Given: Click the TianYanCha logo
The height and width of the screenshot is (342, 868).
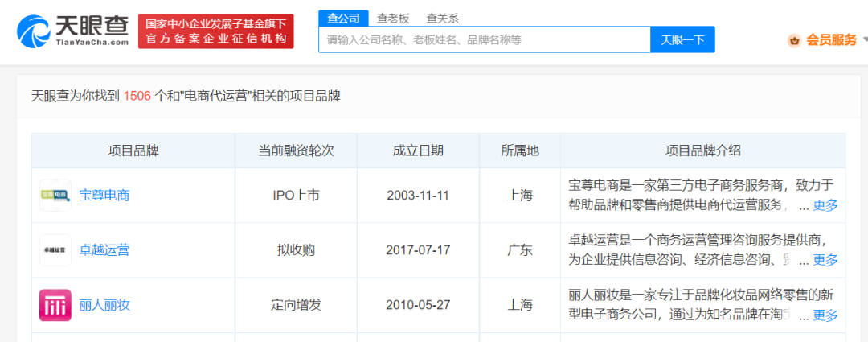Looking at the screenshot, I should tap(72, 31).
